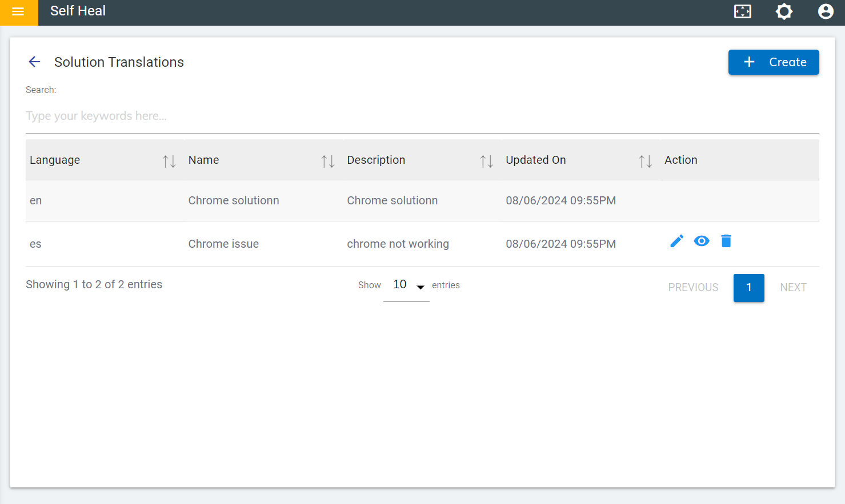The width and height of the screenshot is (845, 504).
Task: Click the Create button
Action: [773, 62]
